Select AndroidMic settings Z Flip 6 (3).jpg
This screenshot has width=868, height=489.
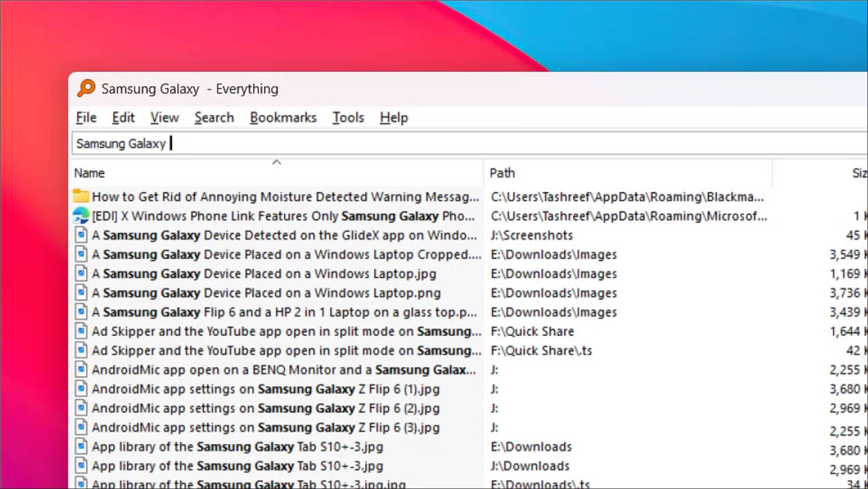(x=266, y=428)
